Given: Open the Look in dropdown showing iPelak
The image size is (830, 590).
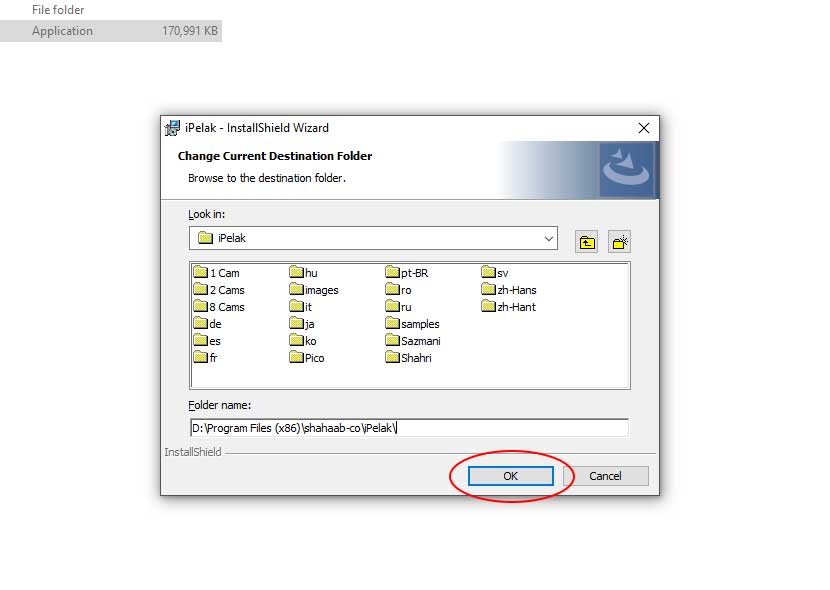Looking at the screenshot, I should (x=373, y=238).
